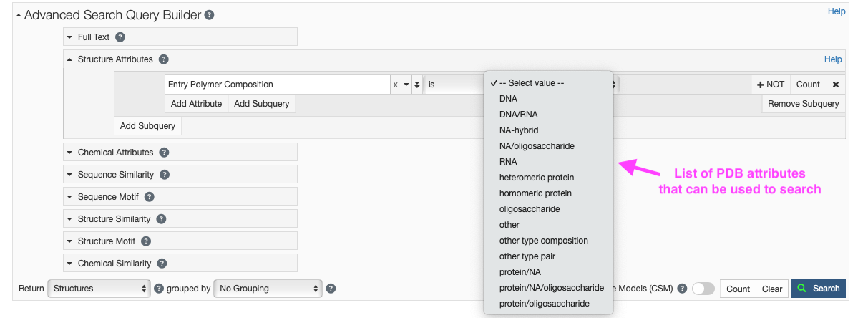Screen dimensions: 868x318
Task: Click help icon beside Sequence Similarity
Action: pyautogui.click(x=165, y=175)
